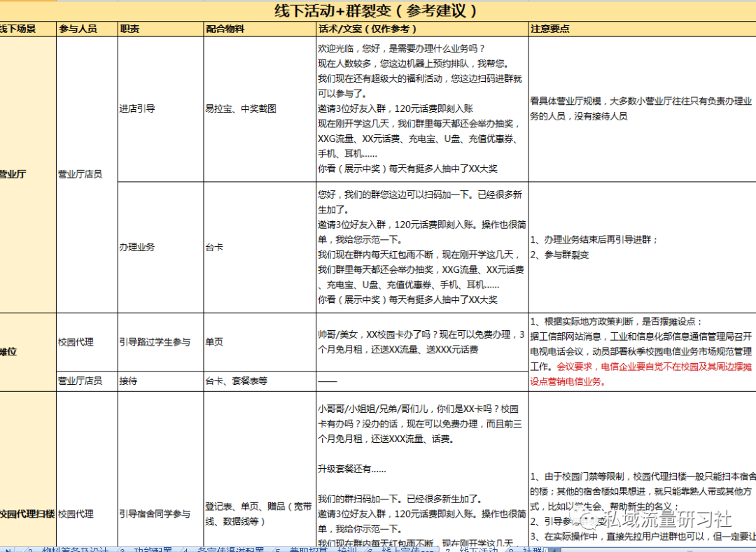Click the 登记表、单页、赠品 materials cell

tap(260, 469)
